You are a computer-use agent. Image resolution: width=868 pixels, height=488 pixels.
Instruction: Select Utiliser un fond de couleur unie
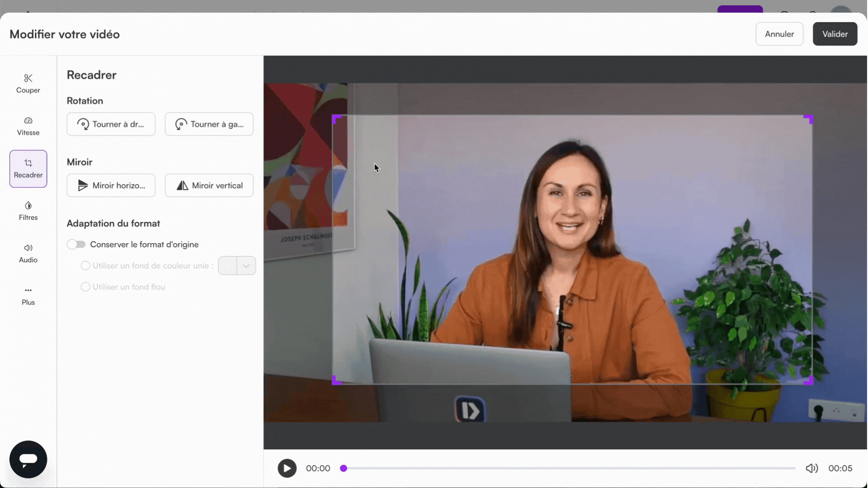click(x=85, y=266)
